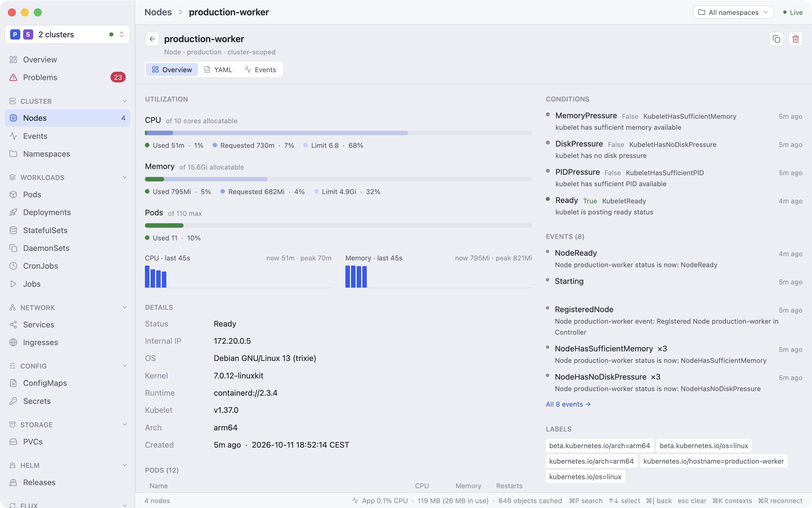Open CronJobs in the sidebar
The image size is (812, 508).
[67, 266]
